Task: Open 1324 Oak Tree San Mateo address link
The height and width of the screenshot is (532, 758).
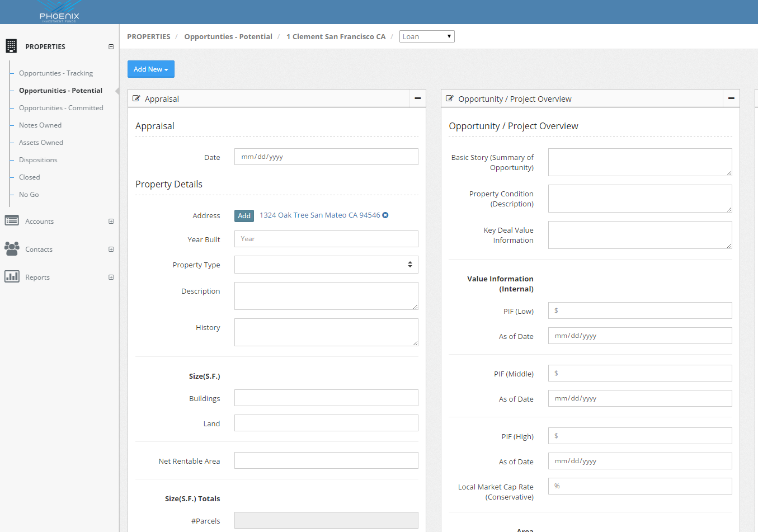Action: point(319,215)
